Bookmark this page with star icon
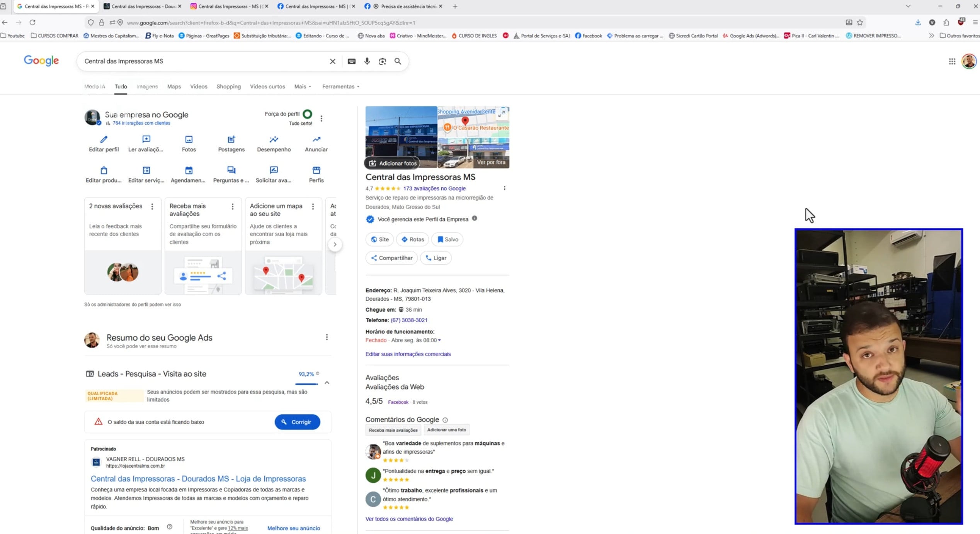 [860, 22]
